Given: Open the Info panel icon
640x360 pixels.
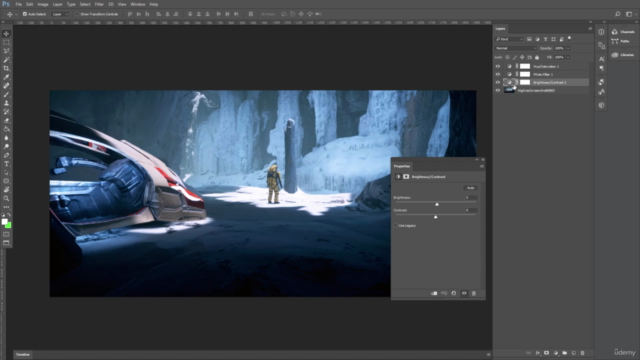Looking at the screenshot, I should click(x=601, y=32).
